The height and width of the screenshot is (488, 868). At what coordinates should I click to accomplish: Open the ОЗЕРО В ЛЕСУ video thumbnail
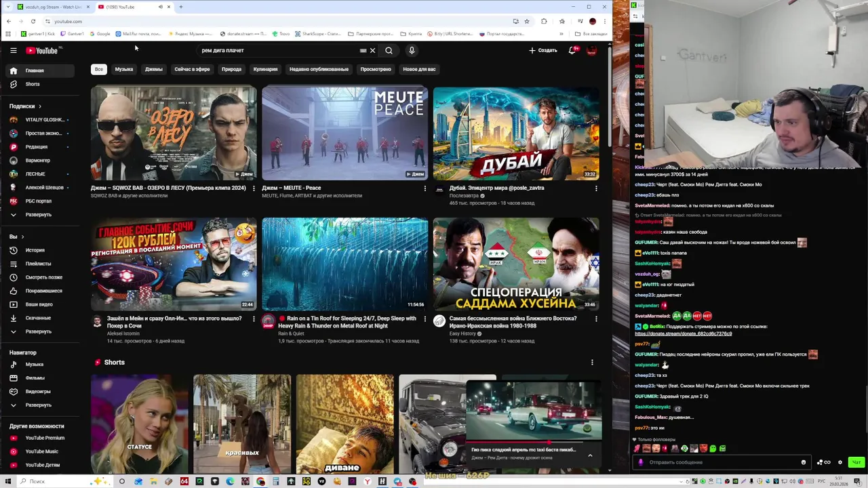174,133
